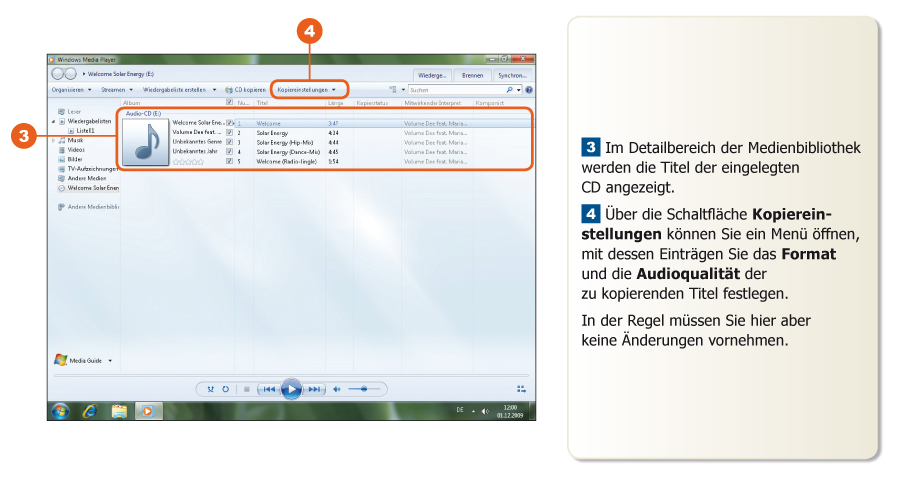Uncheck track 2 Solar Energy checkbox

(x=230, y=132)
